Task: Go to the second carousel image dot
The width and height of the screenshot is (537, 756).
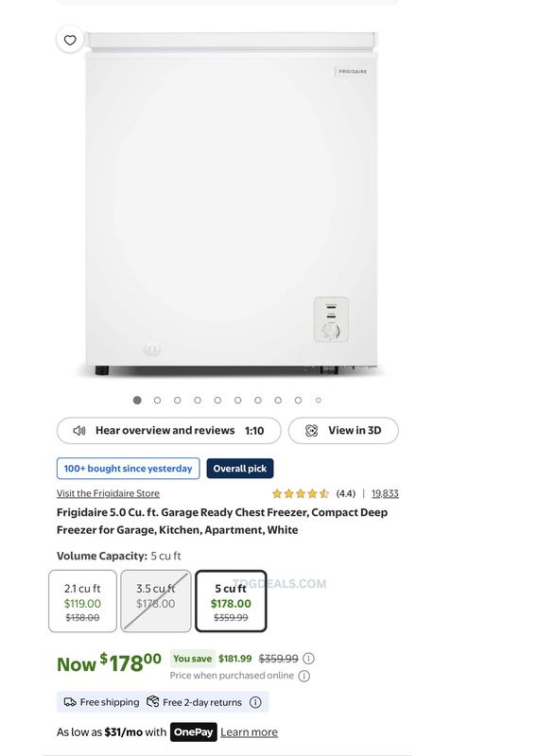Action: tap(157, 400)
